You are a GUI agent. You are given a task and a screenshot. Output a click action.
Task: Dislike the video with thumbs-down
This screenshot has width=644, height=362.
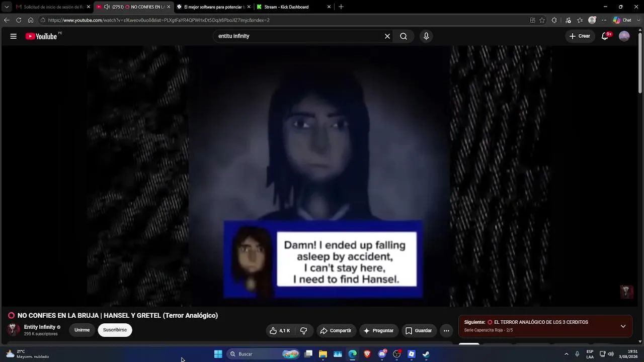[303, 331]
